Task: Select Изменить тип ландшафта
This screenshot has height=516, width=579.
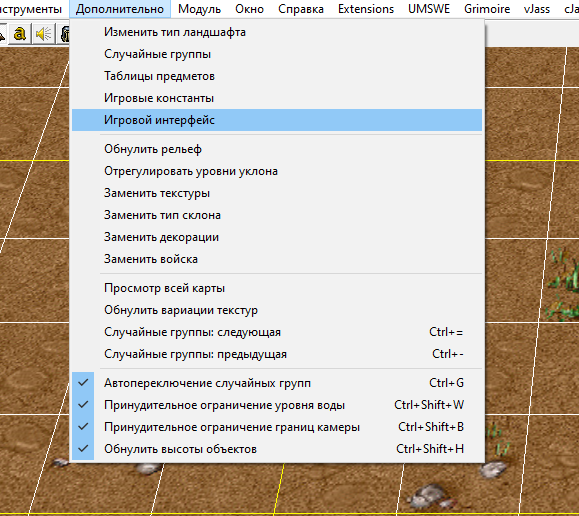Action: [277, 32]
